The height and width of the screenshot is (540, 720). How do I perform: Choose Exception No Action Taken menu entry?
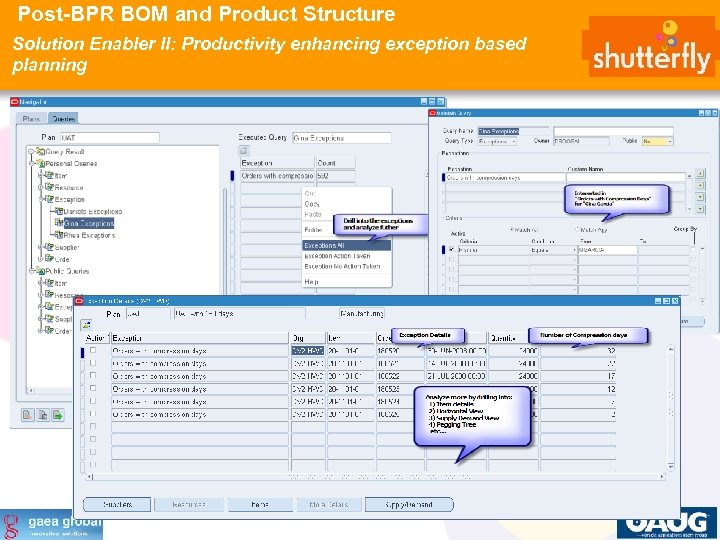pos(347,266)
